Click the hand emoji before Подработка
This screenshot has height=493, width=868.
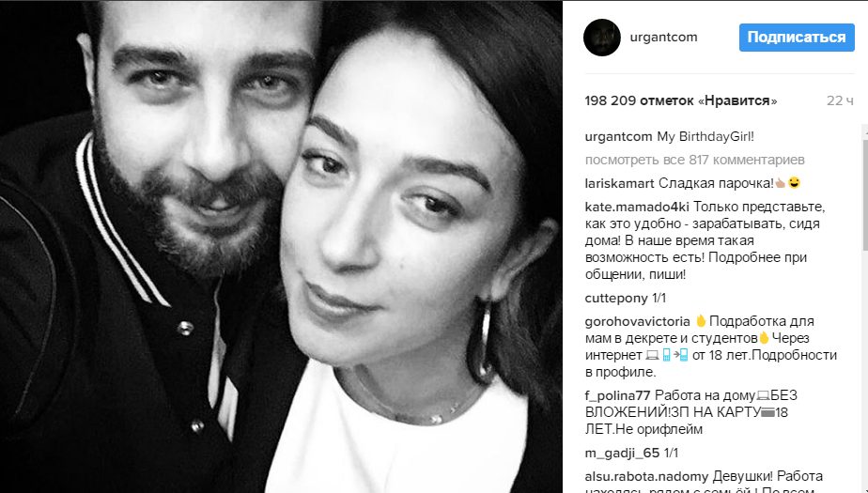(x=701, y=321)
